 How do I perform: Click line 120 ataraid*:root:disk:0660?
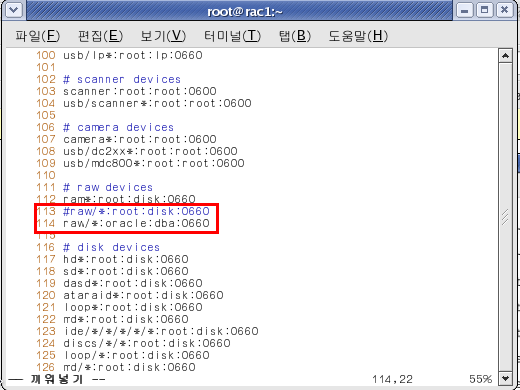point(143,295)
